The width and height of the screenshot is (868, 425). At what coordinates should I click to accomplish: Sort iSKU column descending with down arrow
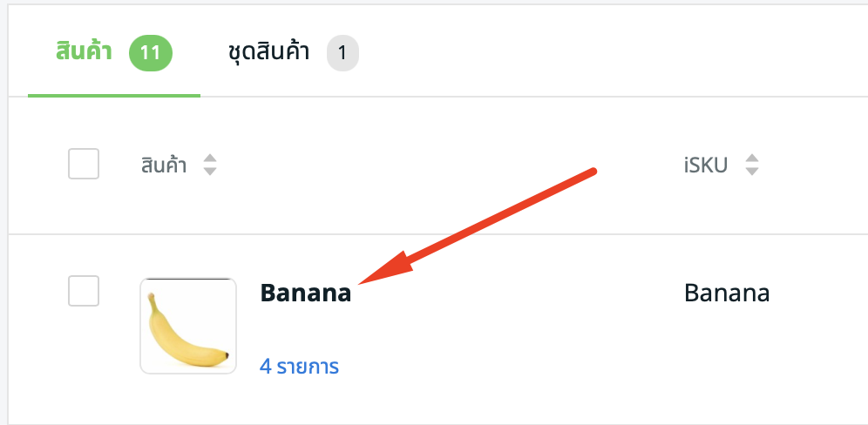tap(752, 172)
